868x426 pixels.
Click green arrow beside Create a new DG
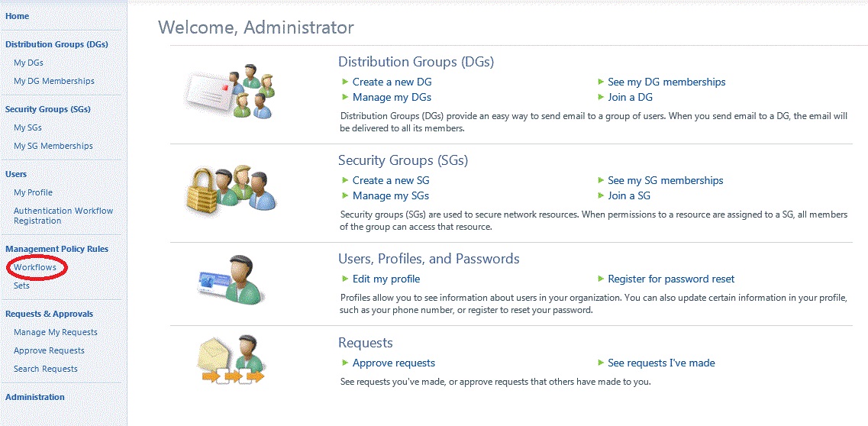point(345,82)
